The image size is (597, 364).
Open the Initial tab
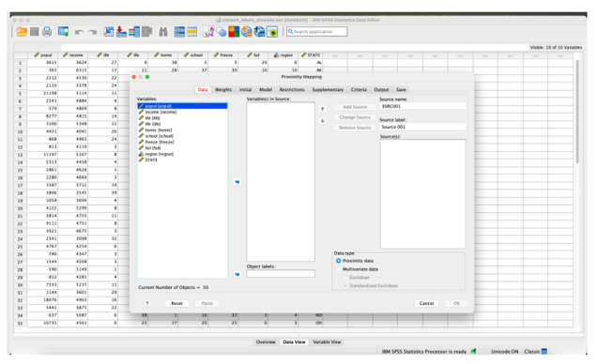(246, 90)
